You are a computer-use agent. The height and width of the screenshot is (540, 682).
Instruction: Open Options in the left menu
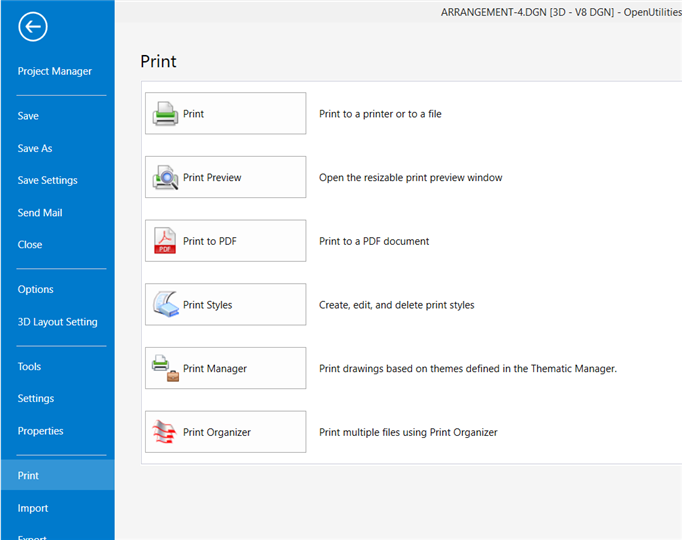click(36, 289)
